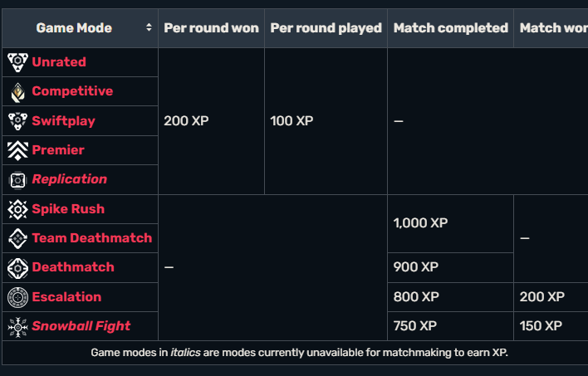Click the Team Deathmatch icon

click(17, 238)
